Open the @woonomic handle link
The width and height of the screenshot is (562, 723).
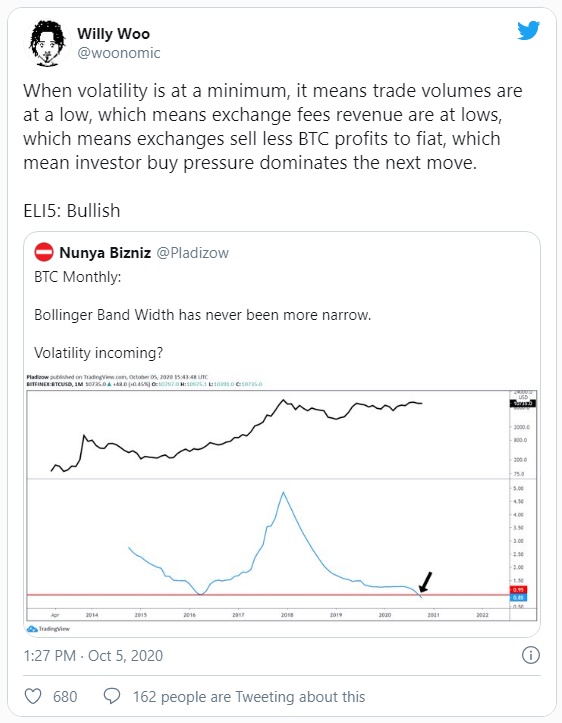pyautogui.click(x=119, y=53)
